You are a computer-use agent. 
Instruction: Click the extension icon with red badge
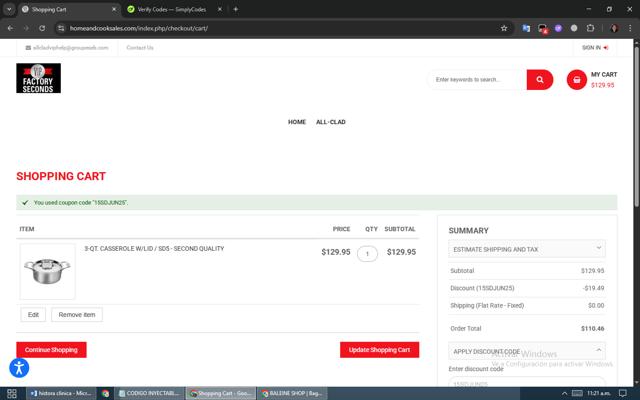[542, 29]
